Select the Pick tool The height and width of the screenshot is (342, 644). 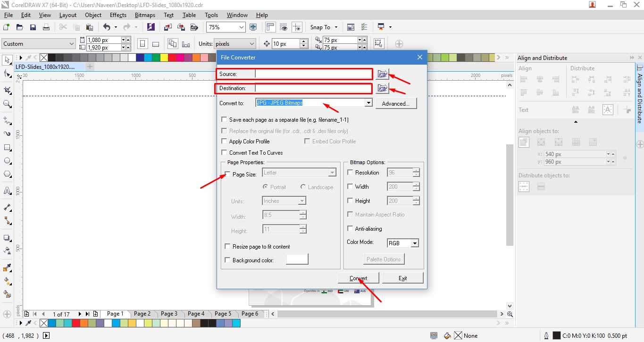tap(7, 60)
